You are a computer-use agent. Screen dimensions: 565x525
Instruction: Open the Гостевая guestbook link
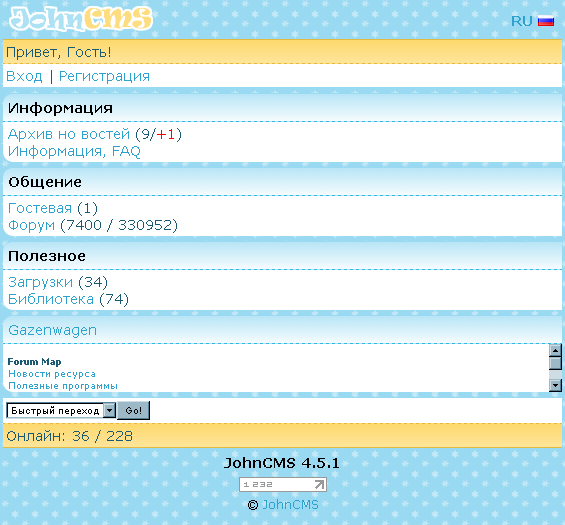pos(40,208)
